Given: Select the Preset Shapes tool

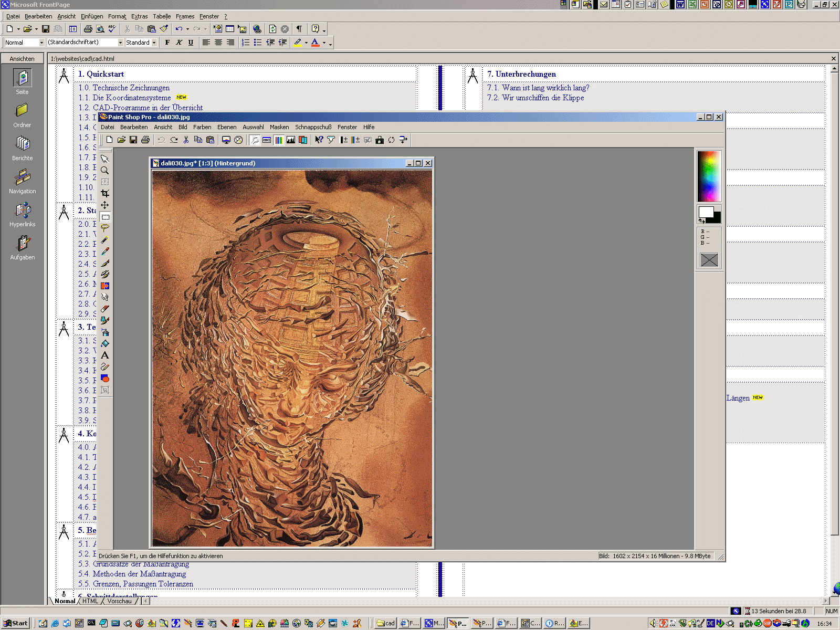Looking at the screenshot, I should click(105, 378).
